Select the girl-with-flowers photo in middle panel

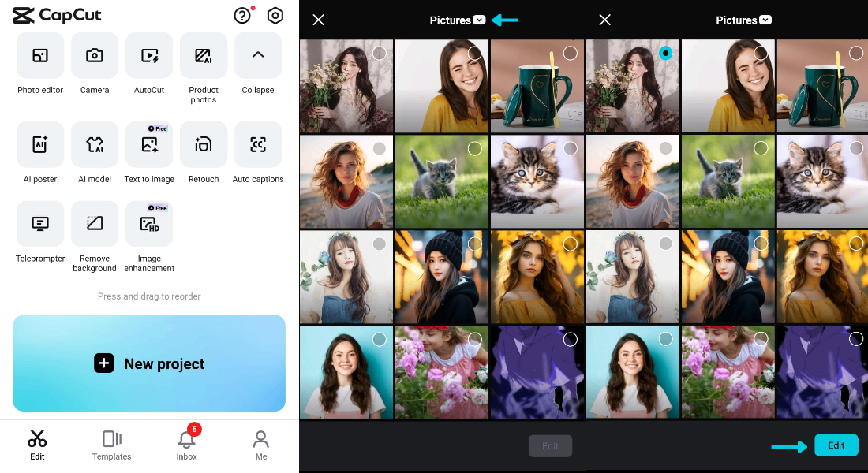(x=380, y=53)
